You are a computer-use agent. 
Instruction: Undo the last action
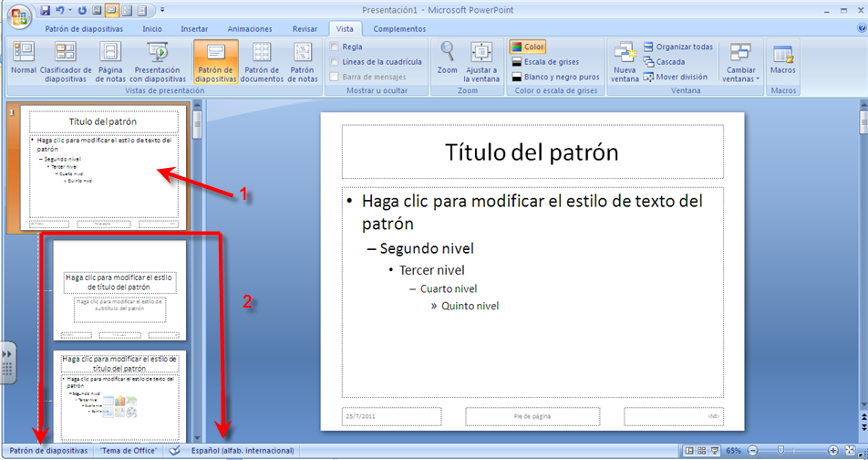(x=60, y=10)
